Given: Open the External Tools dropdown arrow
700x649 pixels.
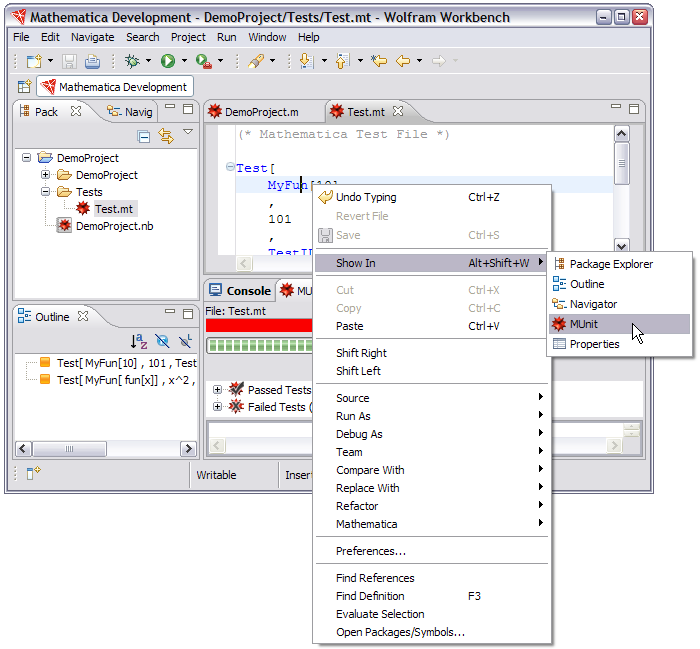Looking at the screenshot, I should (220, 60).
